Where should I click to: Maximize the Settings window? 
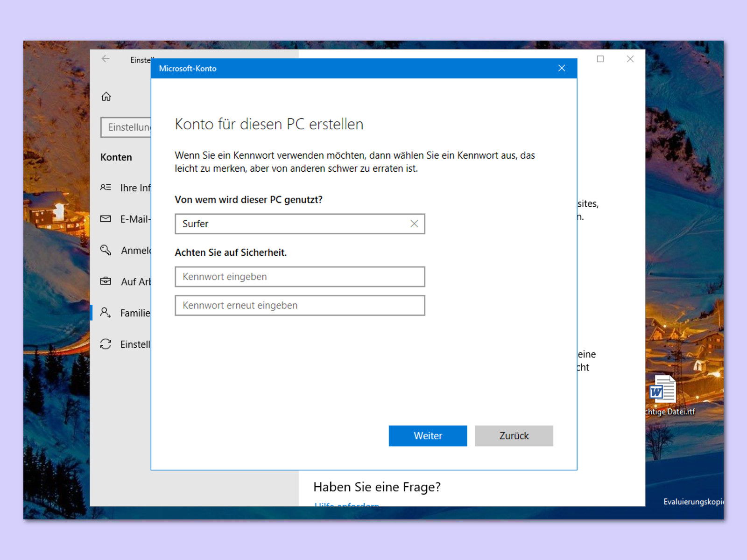pyautogui.click(x=600, y=59)
